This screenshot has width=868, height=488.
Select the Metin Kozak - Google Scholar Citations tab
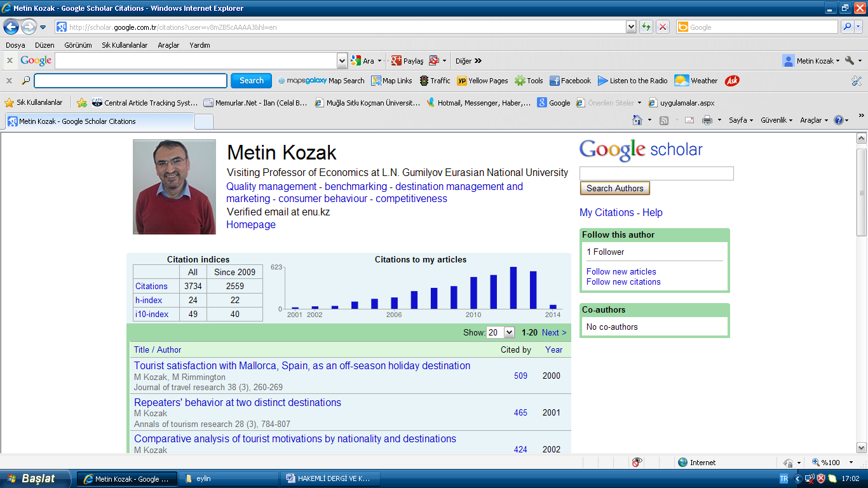98,121
